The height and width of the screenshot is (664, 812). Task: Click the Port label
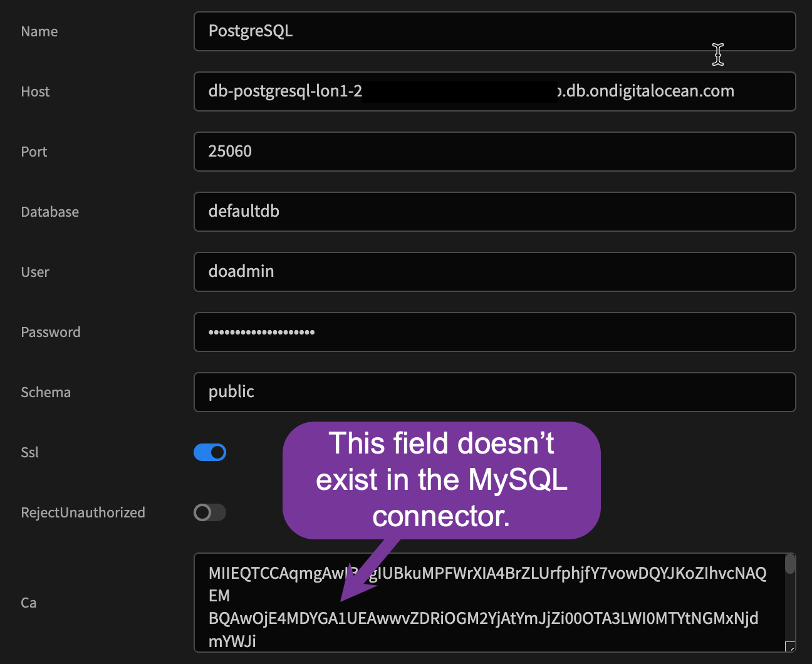pyautogui.click(x=34, y=152)
